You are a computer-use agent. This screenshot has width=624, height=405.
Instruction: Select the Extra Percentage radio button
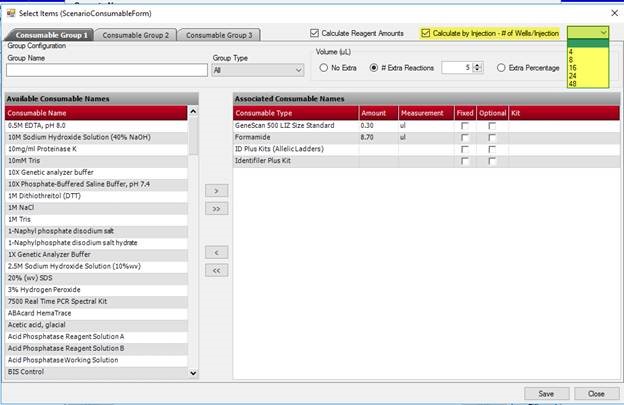[x=501, y=68]
